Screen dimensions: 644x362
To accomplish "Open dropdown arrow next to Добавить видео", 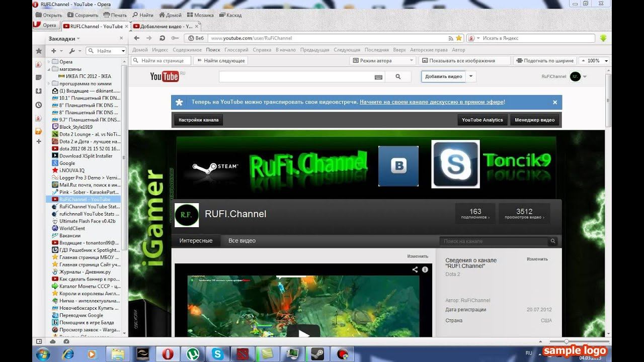I will 471,76.
